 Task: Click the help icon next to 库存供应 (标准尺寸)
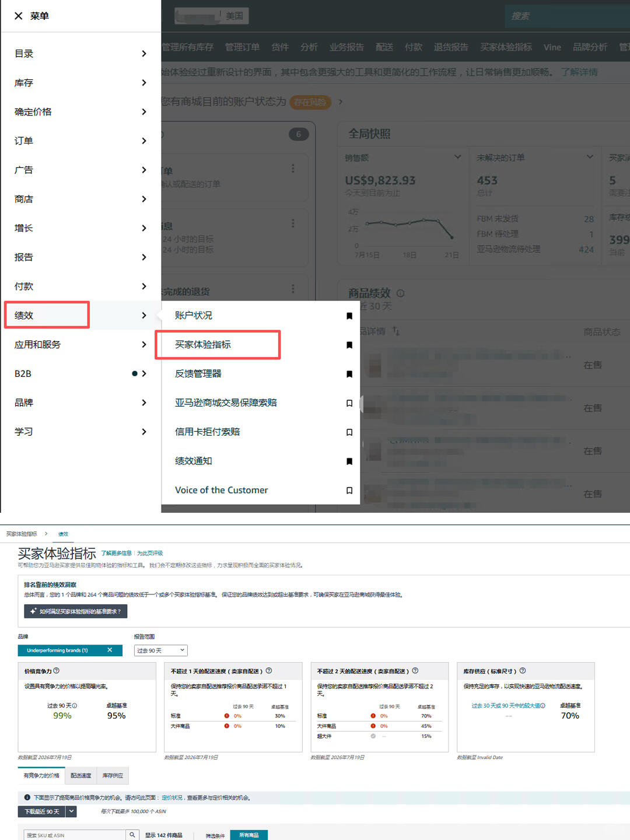(x=523, y=671)
